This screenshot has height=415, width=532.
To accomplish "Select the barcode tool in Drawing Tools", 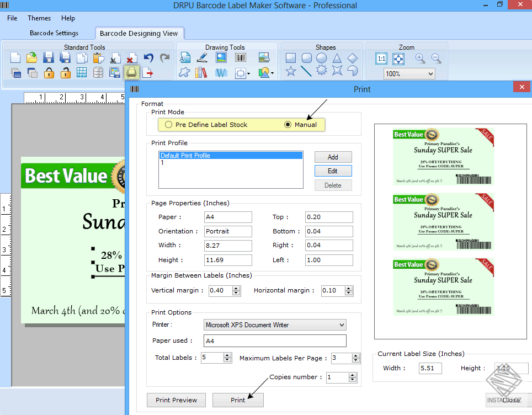I will pos(241,58).
